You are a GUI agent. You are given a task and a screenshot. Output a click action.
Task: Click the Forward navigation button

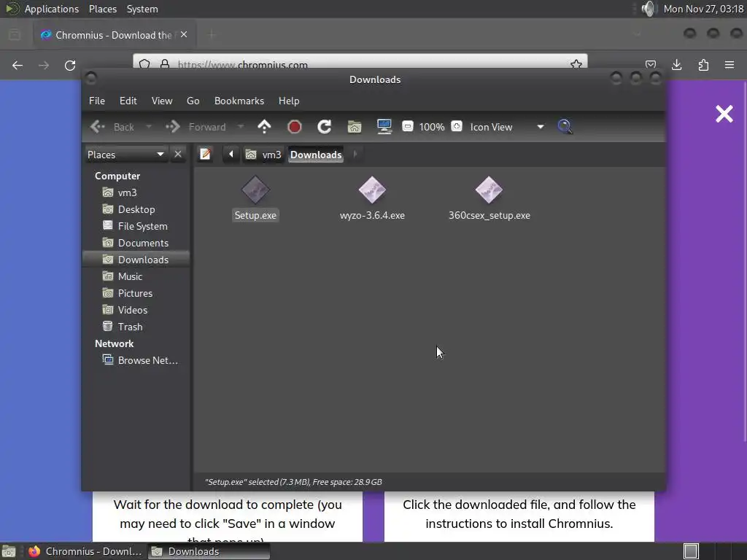click(196, 127)
